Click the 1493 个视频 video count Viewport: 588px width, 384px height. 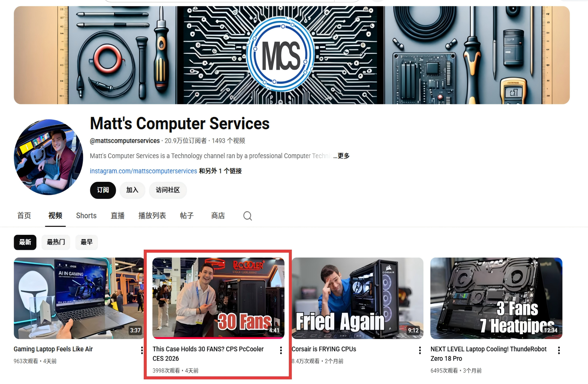click(229, 141)
